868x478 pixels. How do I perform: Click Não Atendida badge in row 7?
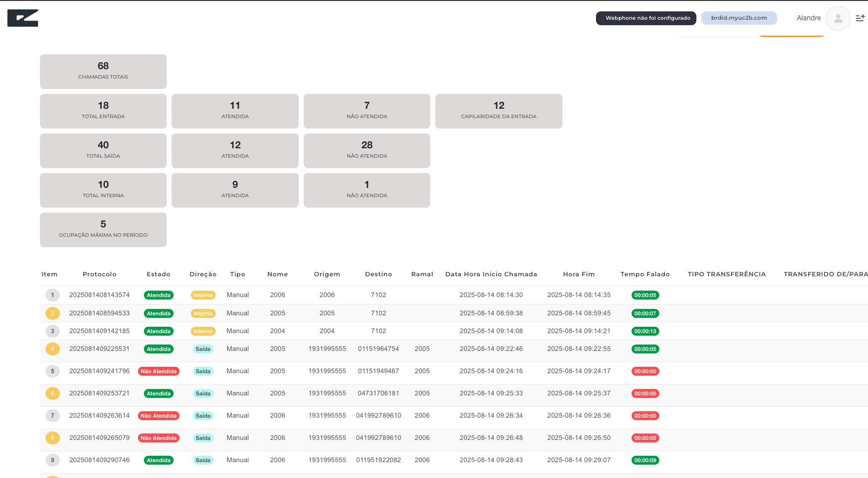(159, 416)
